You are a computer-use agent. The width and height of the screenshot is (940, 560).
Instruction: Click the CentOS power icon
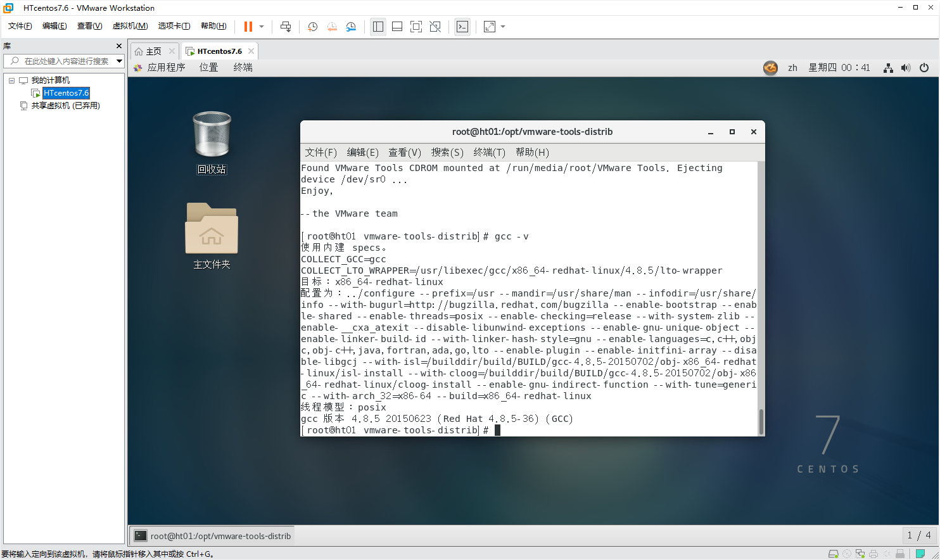(x=924, y=68)
